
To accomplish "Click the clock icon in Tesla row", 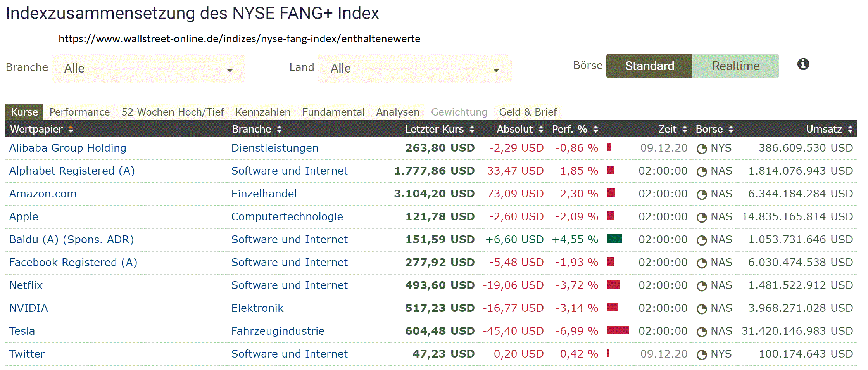I will 701,332.
